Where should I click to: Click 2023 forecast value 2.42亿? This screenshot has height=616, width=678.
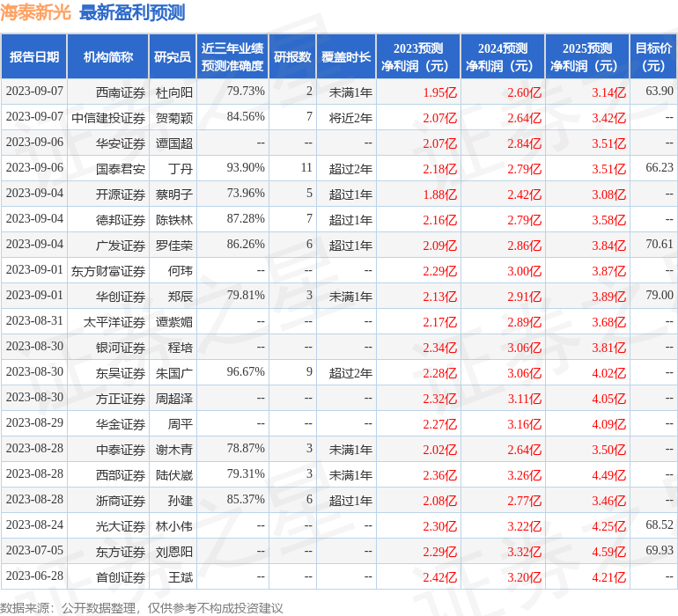point(439,577)
